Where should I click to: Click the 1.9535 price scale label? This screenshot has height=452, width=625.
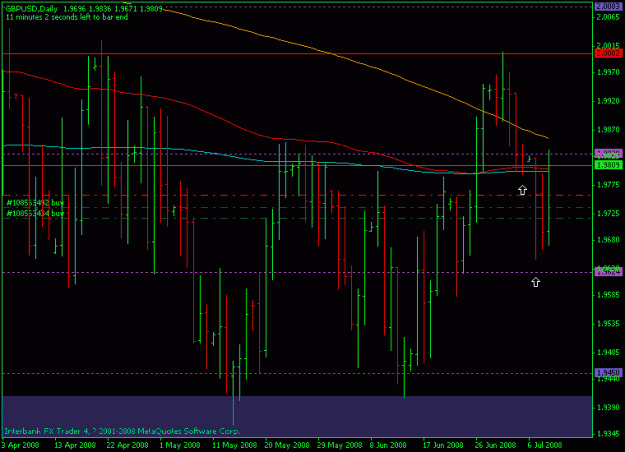[608, 324]
